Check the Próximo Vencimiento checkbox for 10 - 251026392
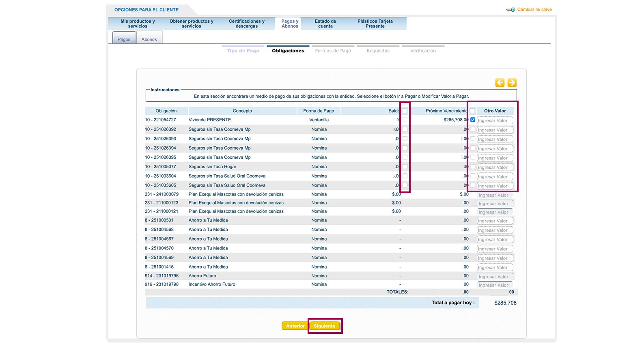The width and height of the screenshot is (644, 346). pyautogui.click(x=473, y=129)
